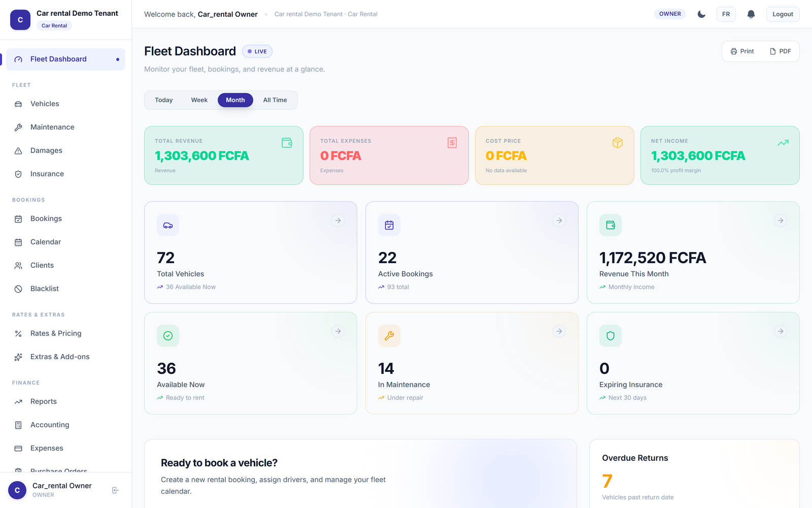Click the Maintenance wrench sidebar icon

point(18,128)
